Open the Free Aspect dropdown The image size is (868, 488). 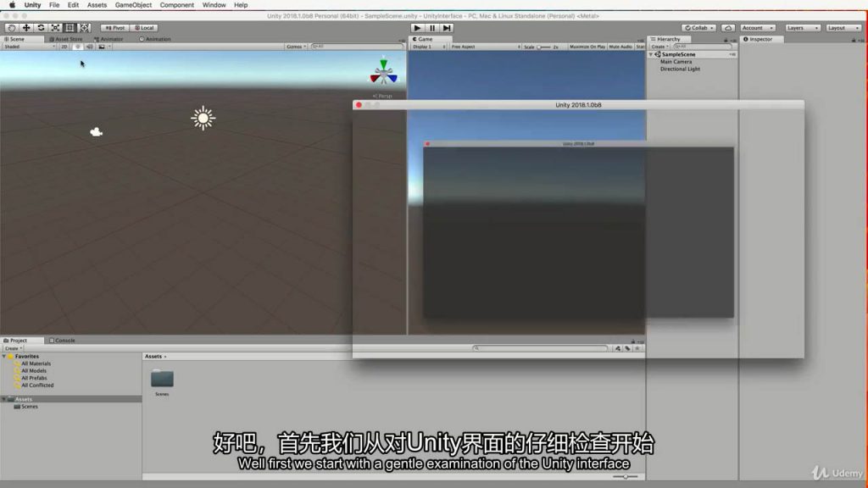(485, 47)
